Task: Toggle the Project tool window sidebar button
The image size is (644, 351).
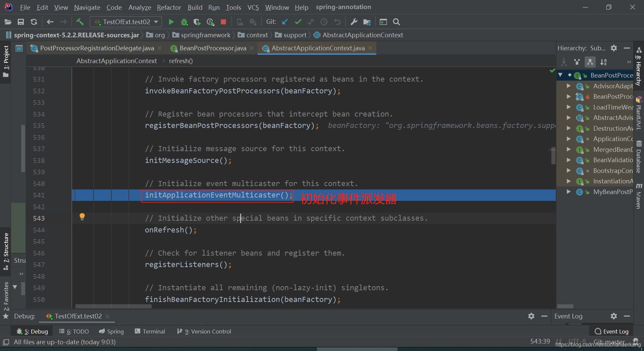Action: (x=6, y=61)
